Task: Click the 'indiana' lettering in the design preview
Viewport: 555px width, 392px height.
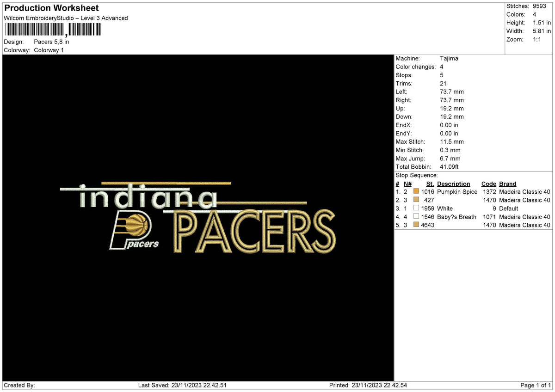Action: pos(148,196)
